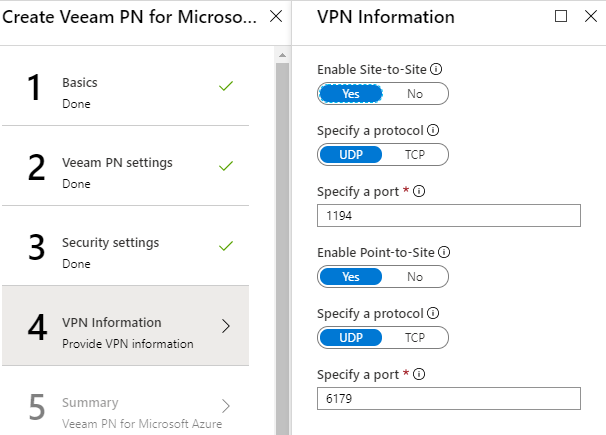Viewport: 606px width, 435px height.
Task: Open the Enable Site-to-Site info tooltip icon
Action: (436, 69)
